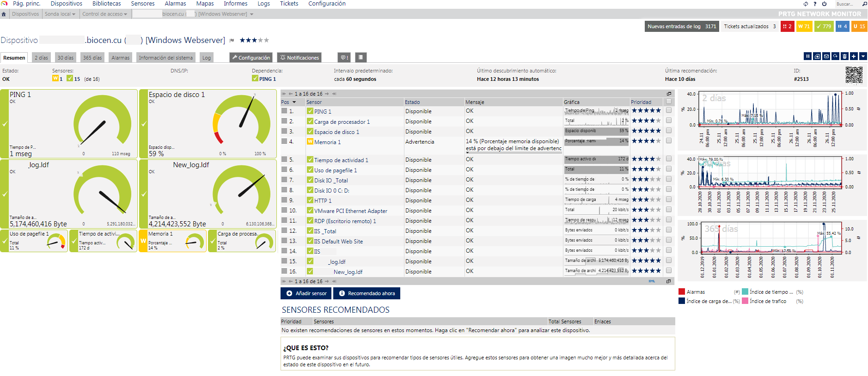868x376 pixels.
Task: Delete device using the trash icon
Action: [x=844, y=56]
